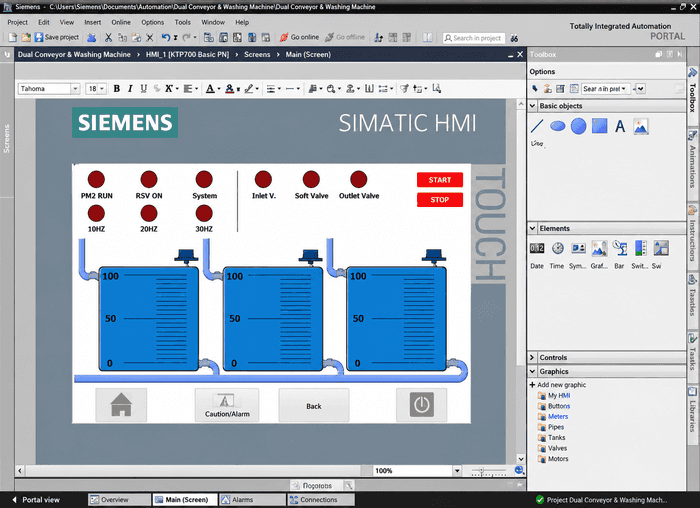
Task: Open the My HMI graphics folder
Action: 554,396
